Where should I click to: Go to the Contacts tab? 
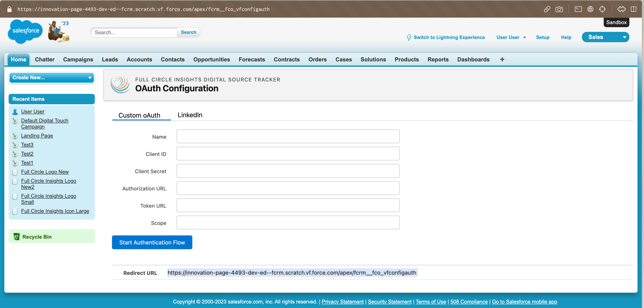point(173,60)
